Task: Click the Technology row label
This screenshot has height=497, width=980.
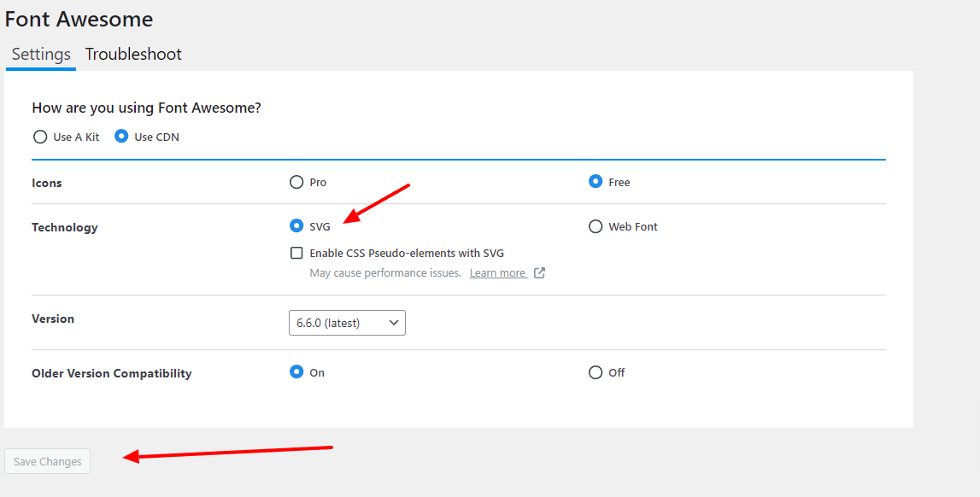Action: 65,227
